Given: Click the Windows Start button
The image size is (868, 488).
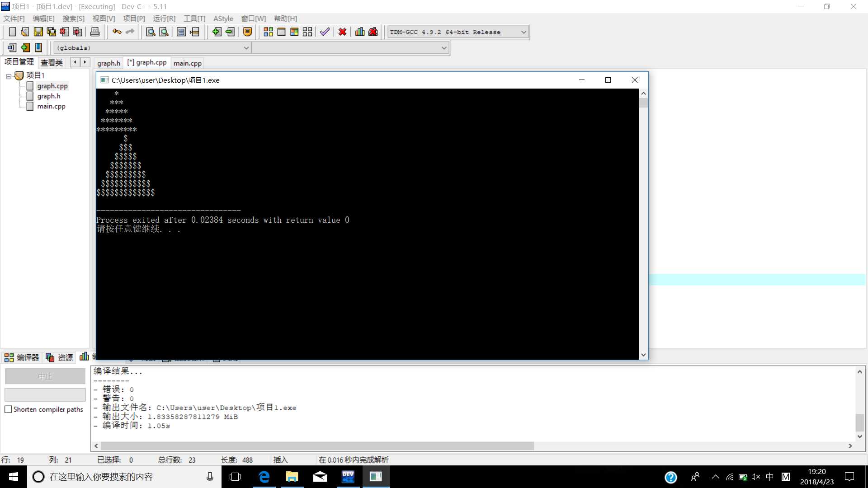Looking at the screenshot, I should 14,477.
